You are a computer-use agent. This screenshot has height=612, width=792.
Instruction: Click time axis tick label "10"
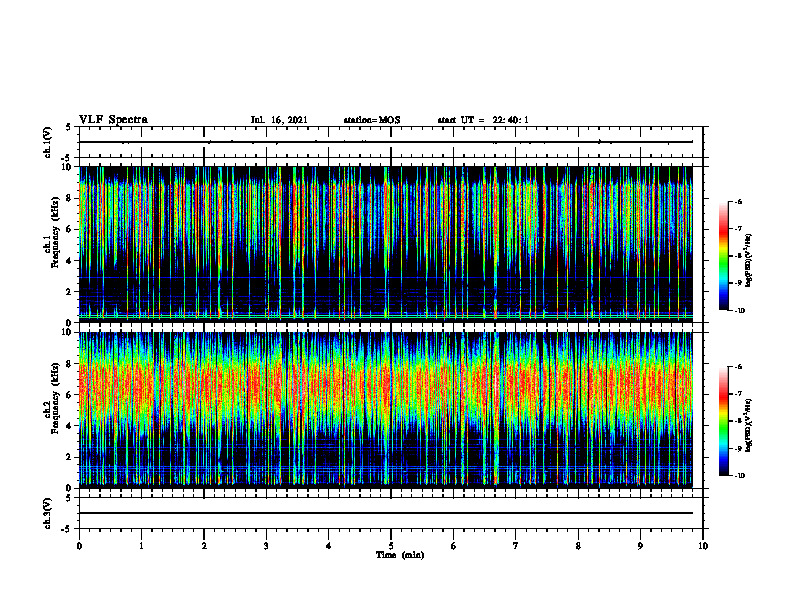[x=703, y=546]
